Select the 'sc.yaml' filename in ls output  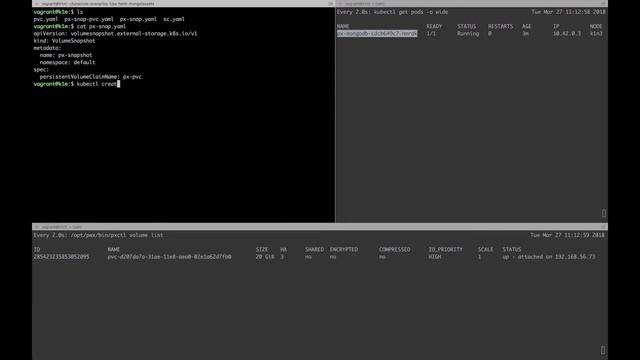tap(174, 19)
